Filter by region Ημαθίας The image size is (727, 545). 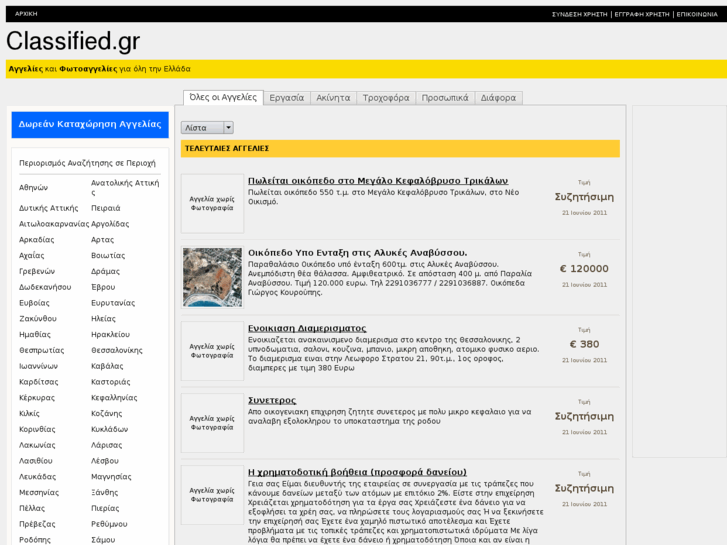point(35,334)
